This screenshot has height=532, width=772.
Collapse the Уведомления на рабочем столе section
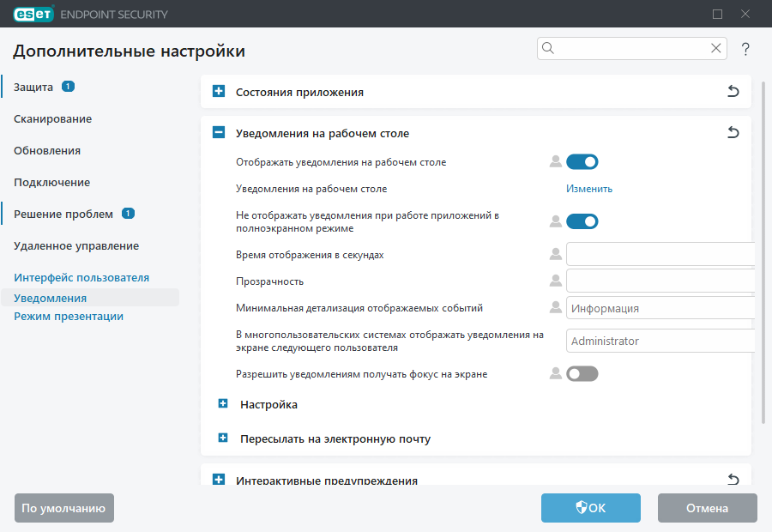click(219, 133)
